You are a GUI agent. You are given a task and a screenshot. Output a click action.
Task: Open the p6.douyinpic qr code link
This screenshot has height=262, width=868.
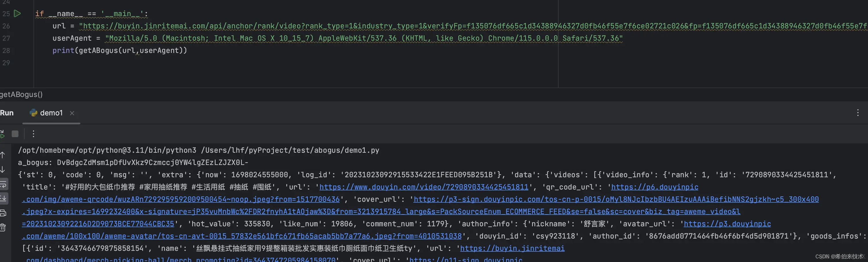pos(654,187)
